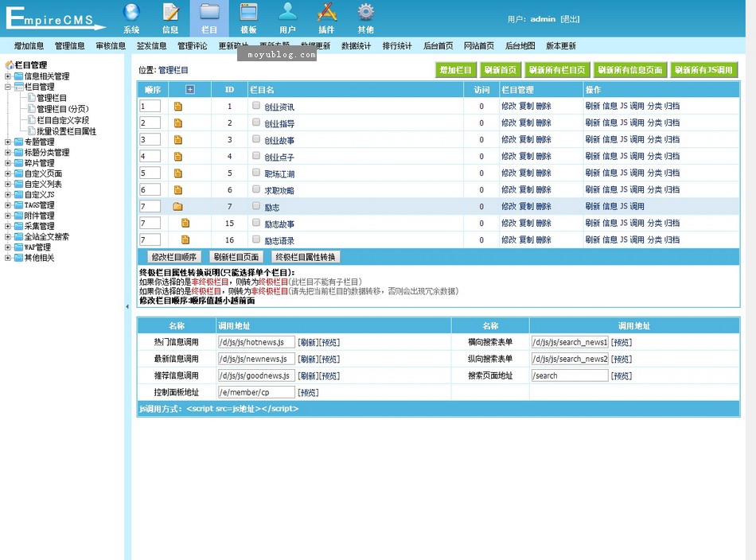Open the 数据统计 menu item
Viewport: 756px width, 560px height.
tap(357, 46)
